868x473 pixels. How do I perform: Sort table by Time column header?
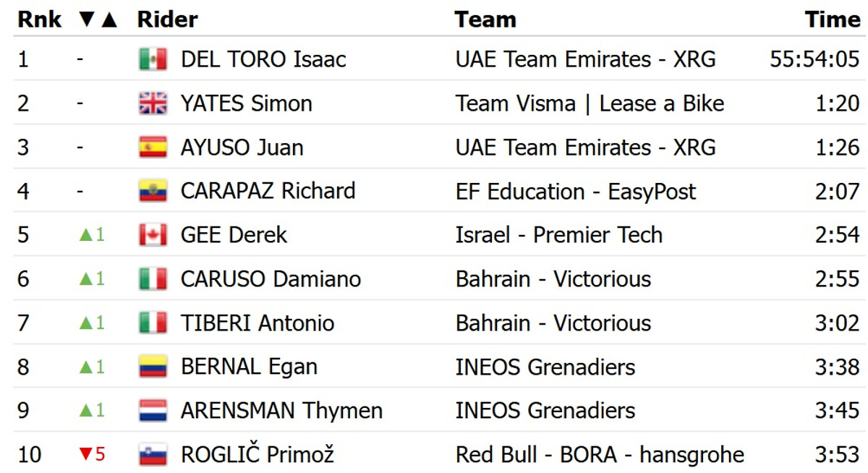pyautogui.click(x=833, y=20)
